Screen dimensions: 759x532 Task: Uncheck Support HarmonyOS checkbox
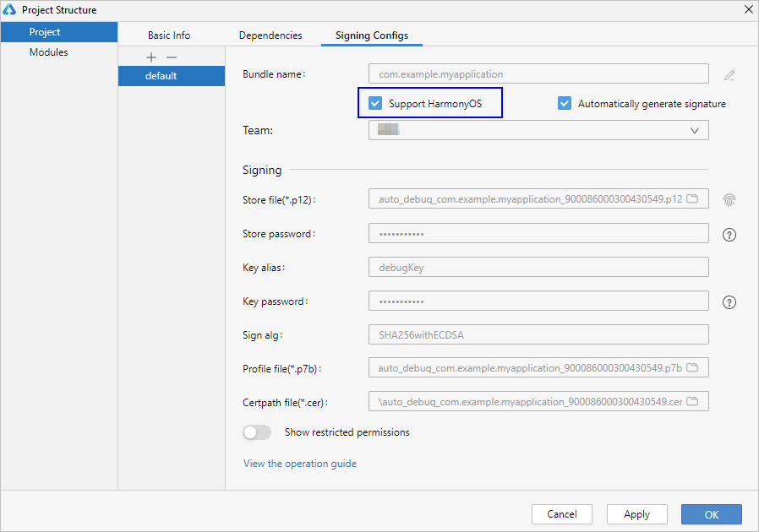pyautogui.click(x=375, y=103)
